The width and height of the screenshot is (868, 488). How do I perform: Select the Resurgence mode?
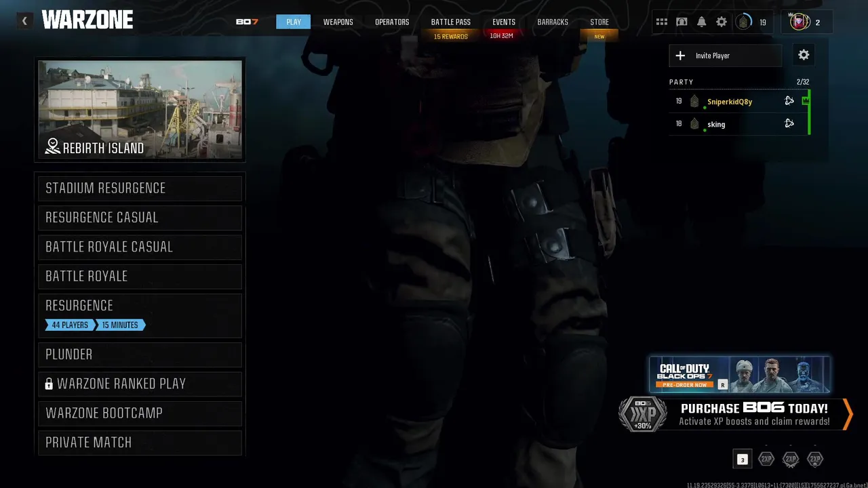(x=140, y=315)
